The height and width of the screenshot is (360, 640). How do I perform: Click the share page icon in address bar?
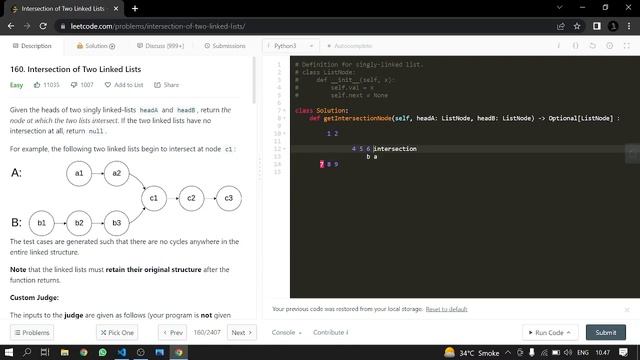560,26
